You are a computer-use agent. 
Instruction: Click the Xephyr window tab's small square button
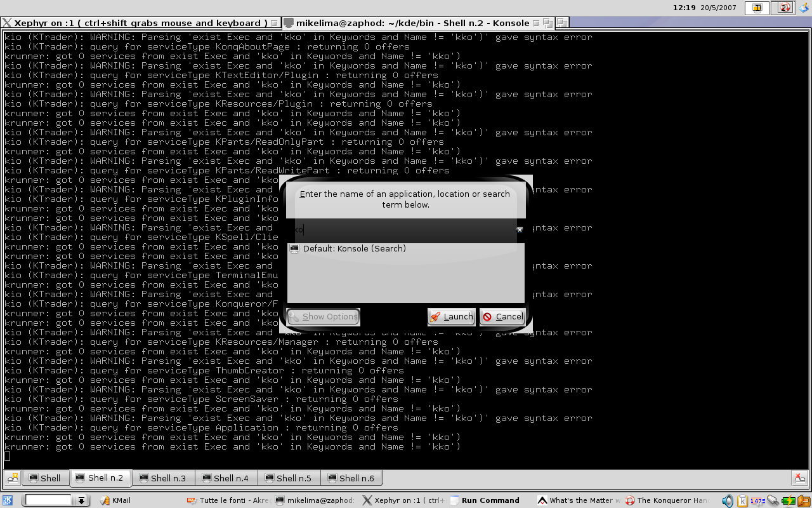click(274, 23)
